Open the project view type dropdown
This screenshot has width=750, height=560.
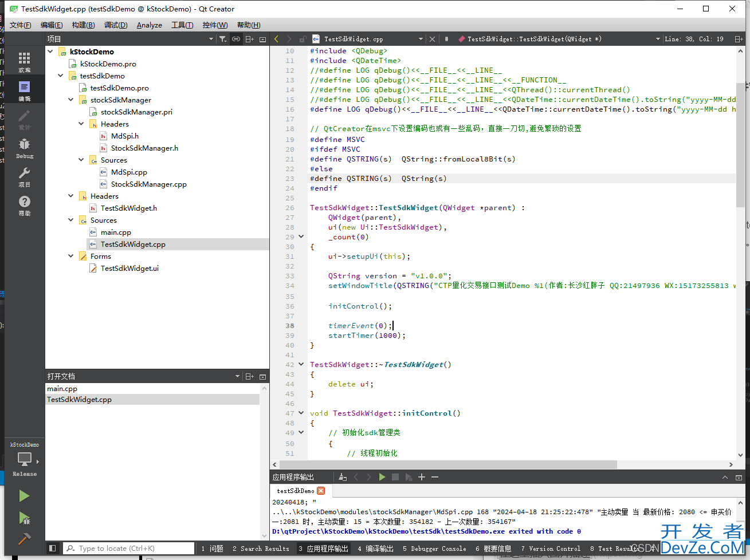point(211,39)
